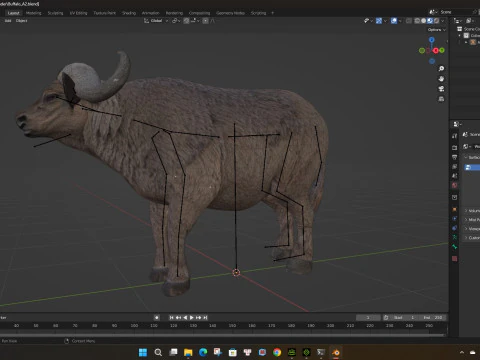Open the Object properties tab
This screenshot has height=360, width=480.
point(455,209)
